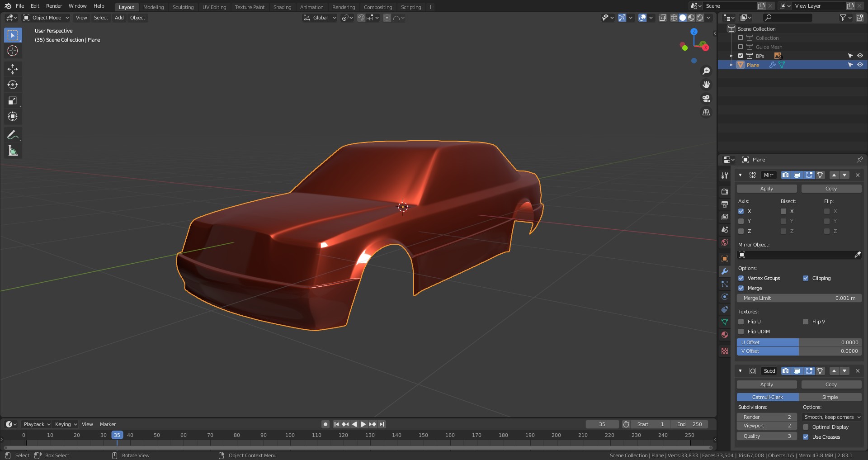The height and width of the screenshot is (460, 868).
Task: Collapse the Subdivision modifier panel
Action: pos(740,371)
